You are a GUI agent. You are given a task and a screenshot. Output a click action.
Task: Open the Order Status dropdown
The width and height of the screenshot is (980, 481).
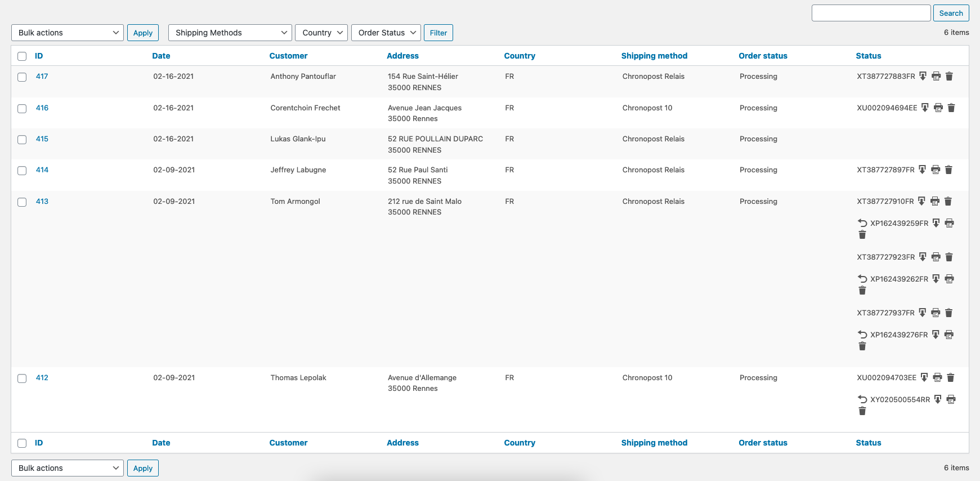point(386,33)
